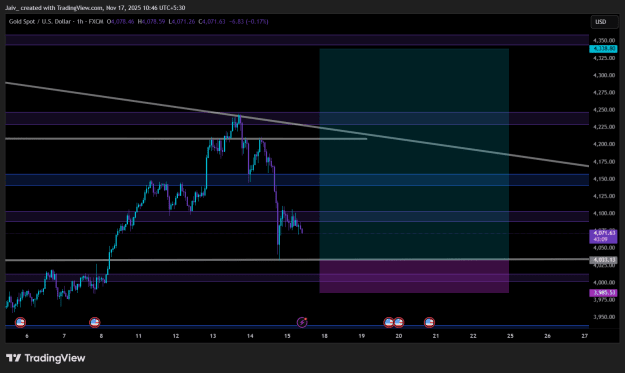
Task: Click the 4,300.00 price axis label
Action: [604, 75]
